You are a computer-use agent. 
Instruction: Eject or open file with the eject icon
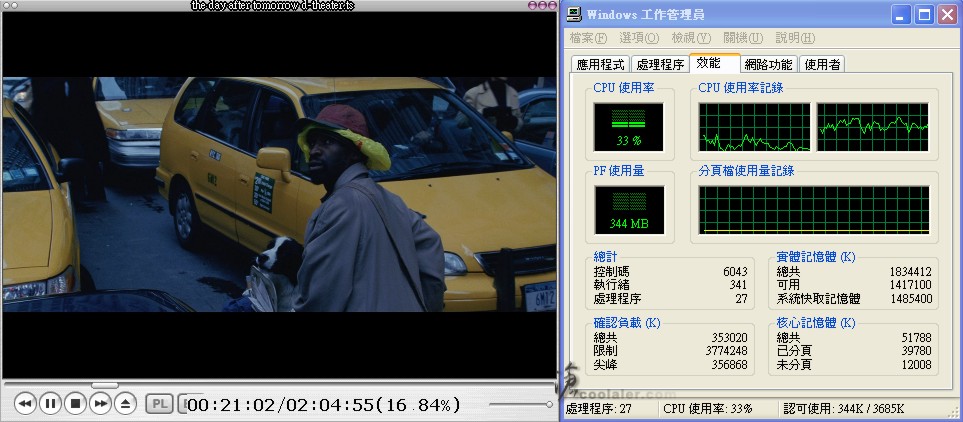click(x=125, y=404)
